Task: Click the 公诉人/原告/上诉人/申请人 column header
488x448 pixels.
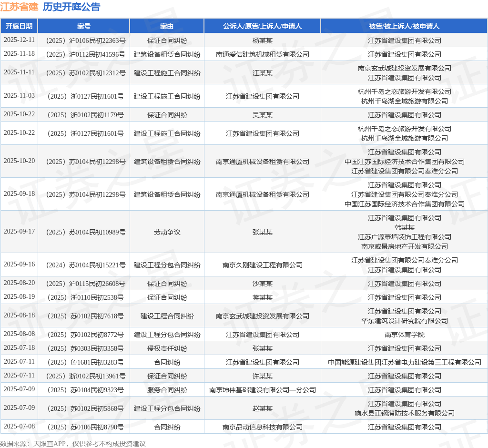Action: (263, 26)
